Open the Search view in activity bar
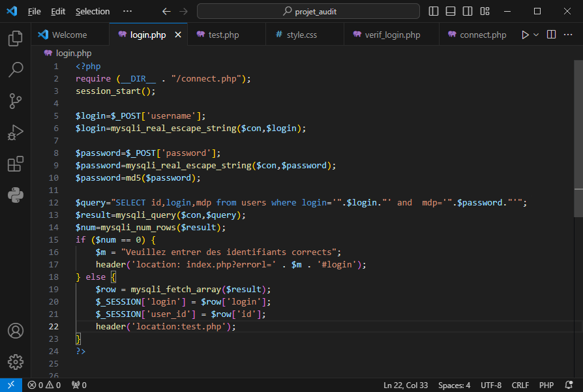The width and height of the screenshot is (583, 392). [x=15, y=69]
